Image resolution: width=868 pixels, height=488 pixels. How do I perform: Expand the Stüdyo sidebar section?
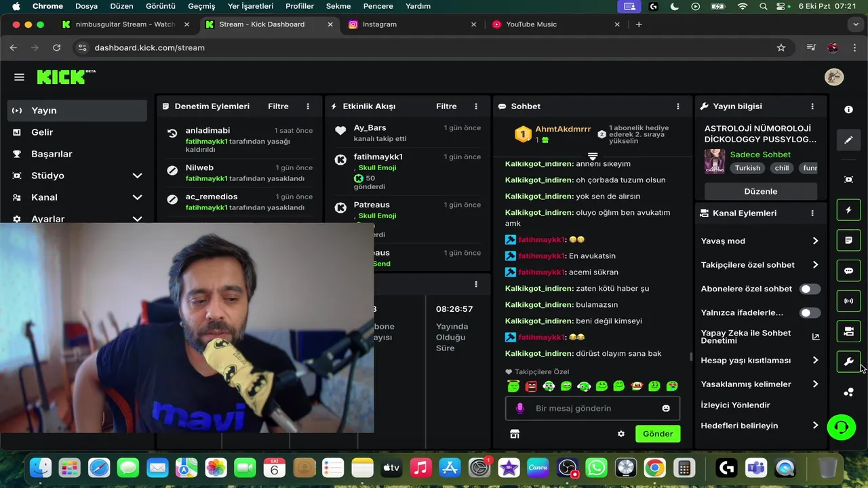pos(137,176)
